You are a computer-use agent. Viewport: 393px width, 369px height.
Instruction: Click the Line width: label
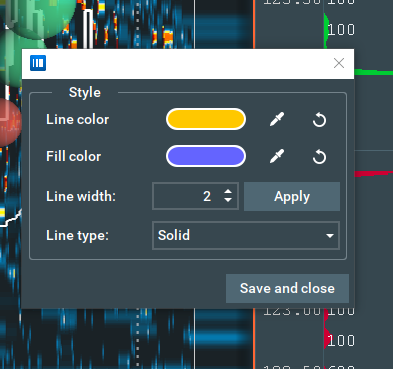pyautogui.click(x=81, y=196)
